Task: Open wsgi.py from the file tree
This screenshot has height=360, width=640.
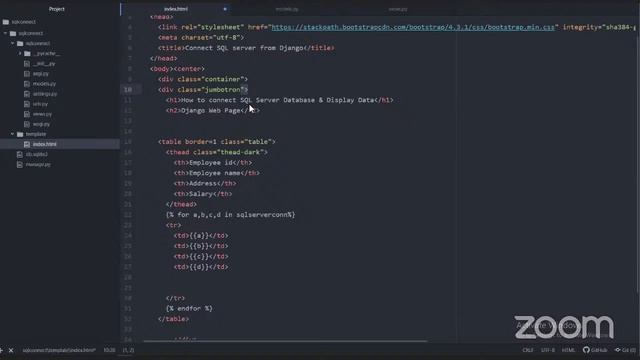Action: [41, 124]
